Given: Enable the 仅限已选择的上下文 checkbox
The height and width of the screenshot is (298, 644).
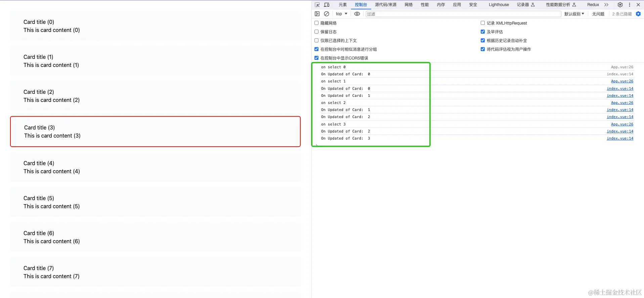Looking at the screenshot, I should pyautogui.click(x=316, y=40).
